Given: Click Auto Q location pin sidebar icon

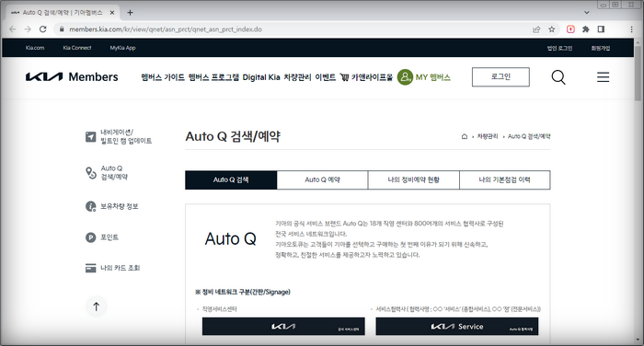Looking at the screenshot, I should tap(90, 173).
